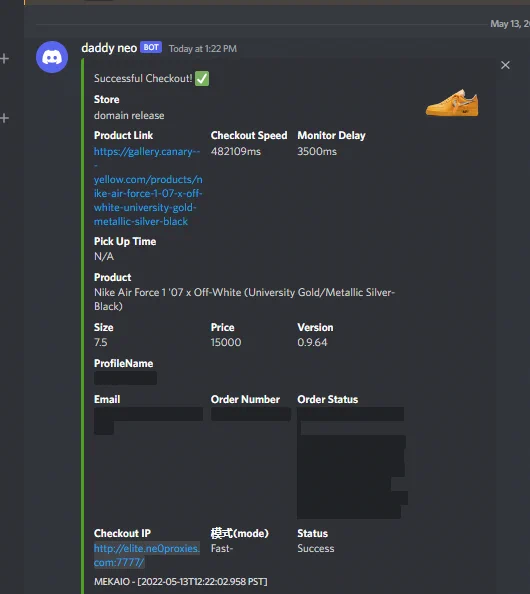Viewport: 530px width, 594px height.
Task: Click the upper plus icon on the left edge
Action: click(x=5, y=59)
